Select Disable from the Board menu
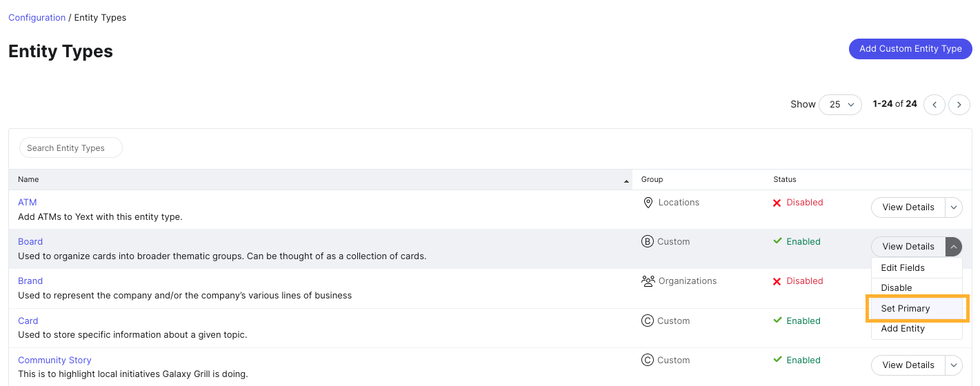 tap(897, 288)
